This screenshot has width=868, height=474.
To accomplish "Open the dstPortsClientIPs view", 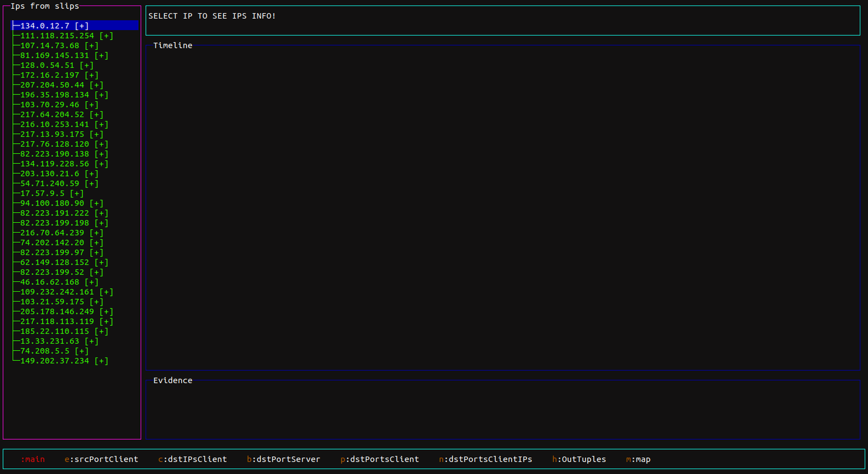I will [486, 459].
